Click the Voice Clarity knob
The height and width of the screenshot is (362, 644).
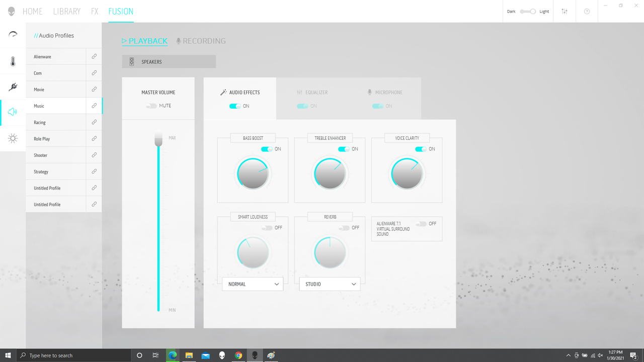point(407,174)
